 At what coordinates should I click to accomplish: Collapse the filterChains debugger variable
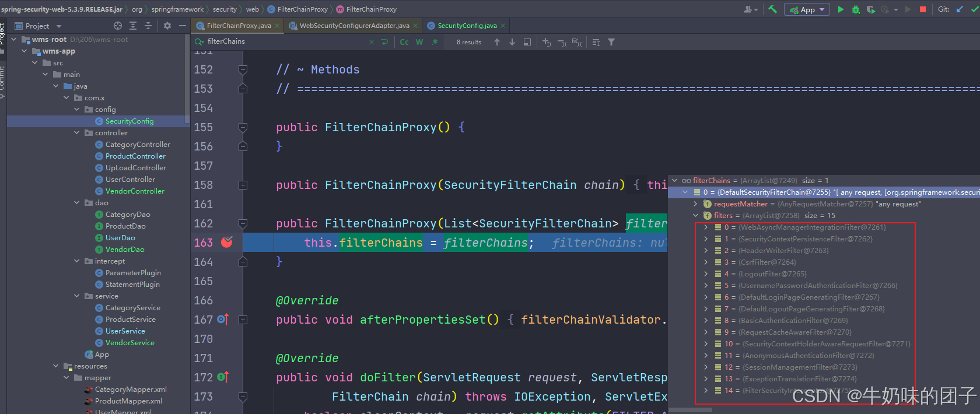click(x=675, y=181)
